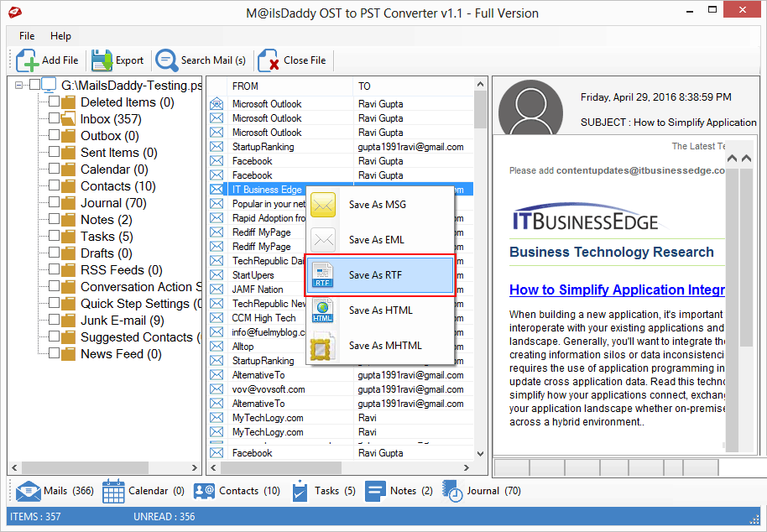Click the Contacts (10) icon in bottom bar
This screenshot has width=767, height=532.
pos(204,491)
